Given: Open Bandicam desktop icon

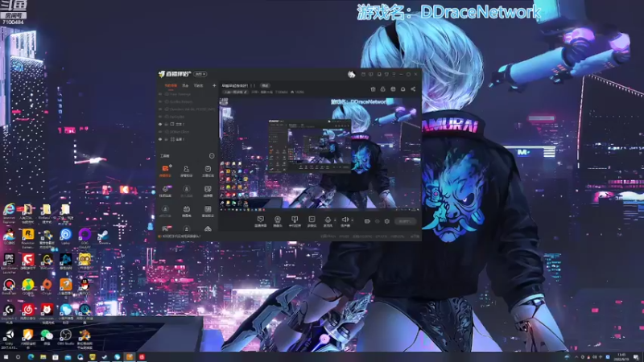Looking at the screenshot, I should (9, 286).
